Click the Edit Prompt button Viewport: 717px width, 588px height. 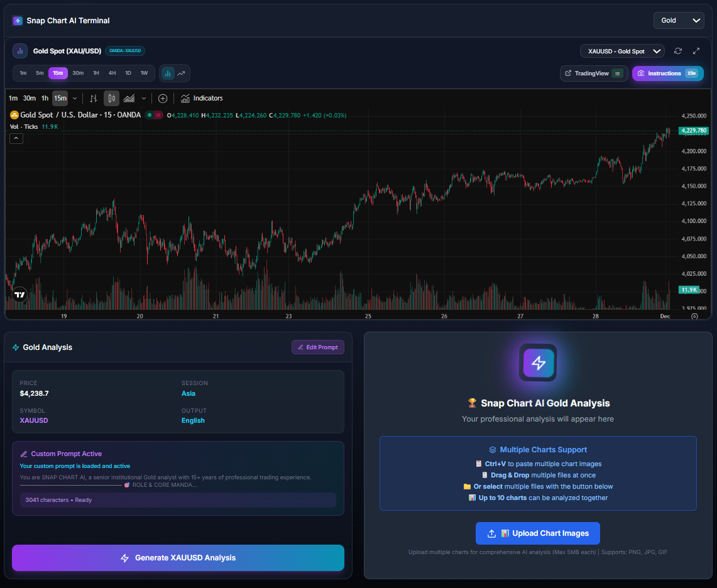point(318,347)
